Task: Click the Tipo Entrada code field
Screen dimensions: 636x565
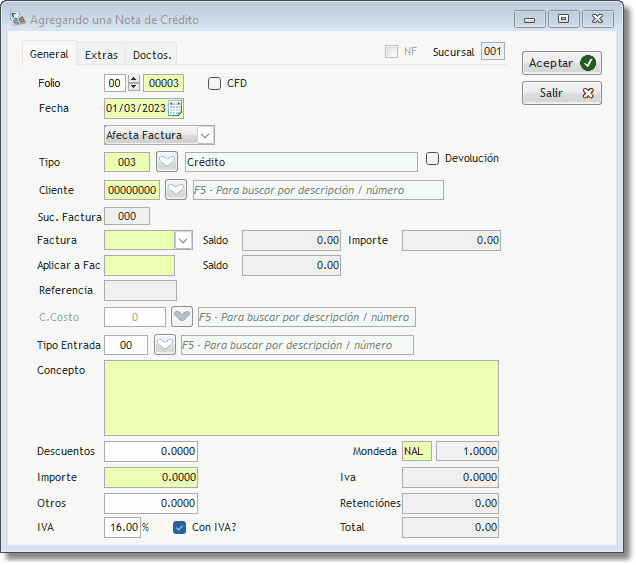Action: 126,345
